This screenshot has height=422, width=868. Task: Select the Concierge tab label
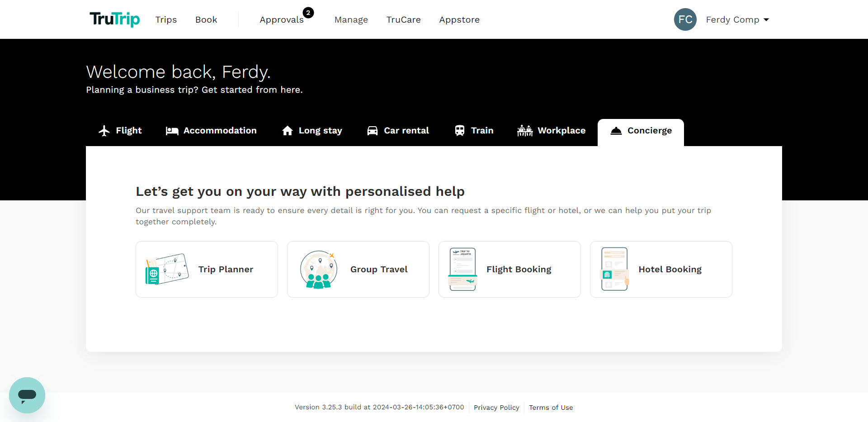pyautogui.click(x=650, y=131)
